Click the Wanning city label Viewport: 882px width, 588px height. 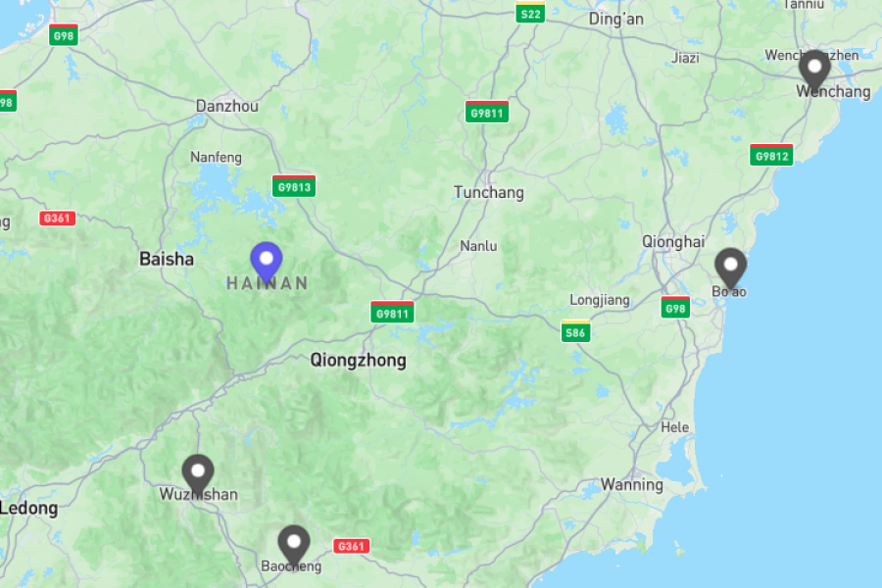click(632, 484)
